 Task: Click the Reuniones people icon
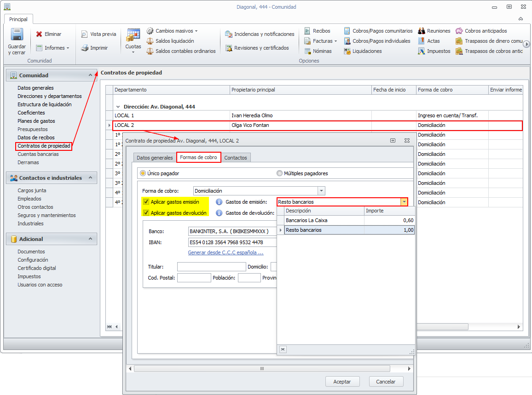click(422, 31)
